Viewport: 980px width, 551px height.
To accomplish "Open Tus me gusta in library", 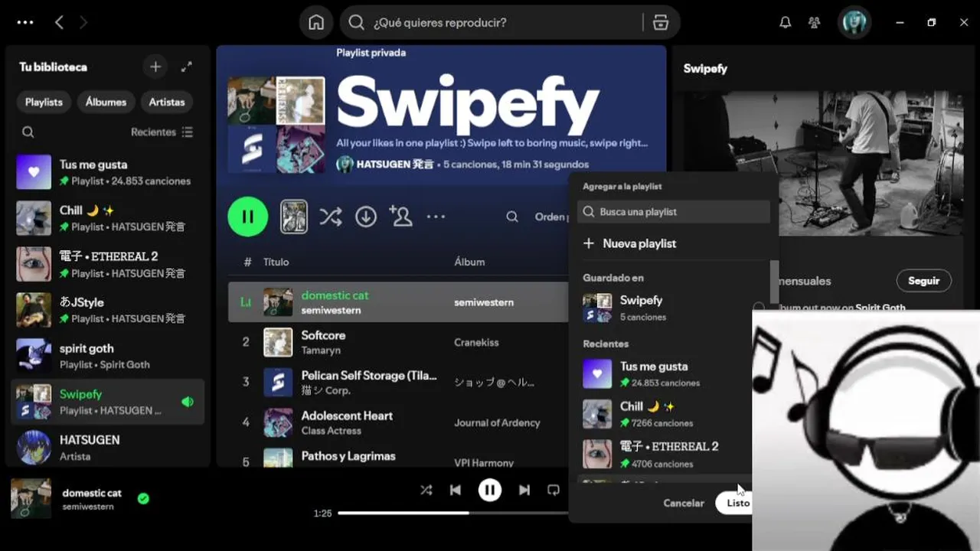I will 108,172.
